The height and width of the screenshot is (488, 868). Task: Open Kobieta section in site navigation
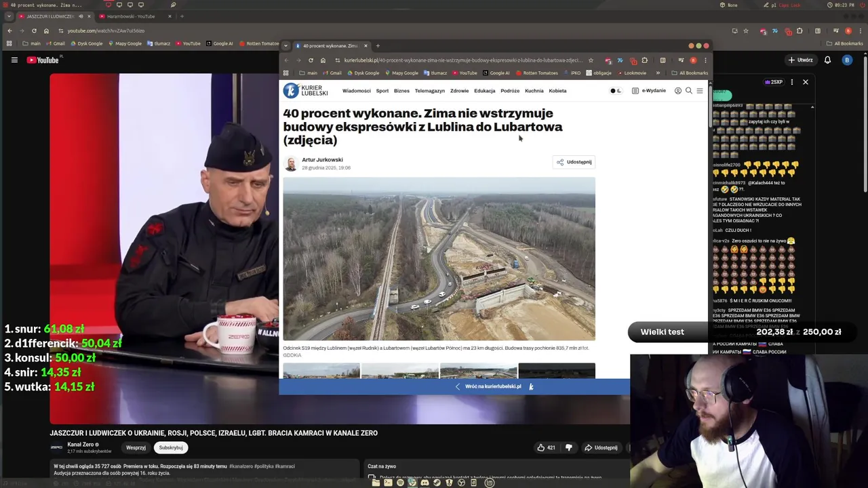pyautogui.click(x=557, y=91)
